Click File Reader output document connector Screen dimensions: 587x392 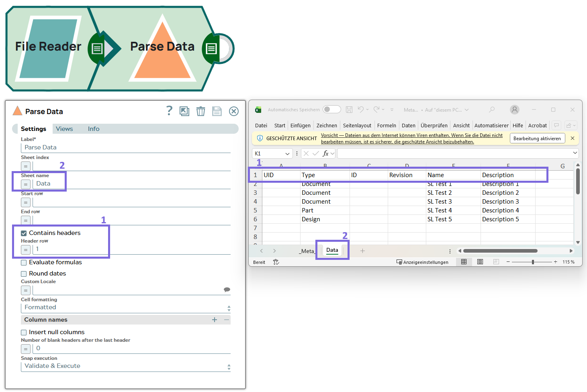pyautogui.click(x=97, y=49)
